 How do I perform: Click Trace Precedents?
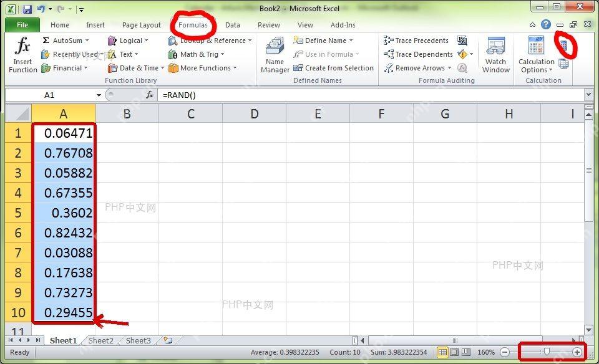tap(416, 41)
